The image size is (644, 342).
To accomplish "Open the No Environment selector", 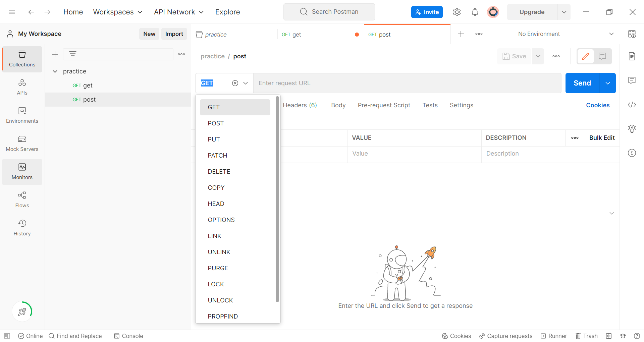I will click(566, 34).
